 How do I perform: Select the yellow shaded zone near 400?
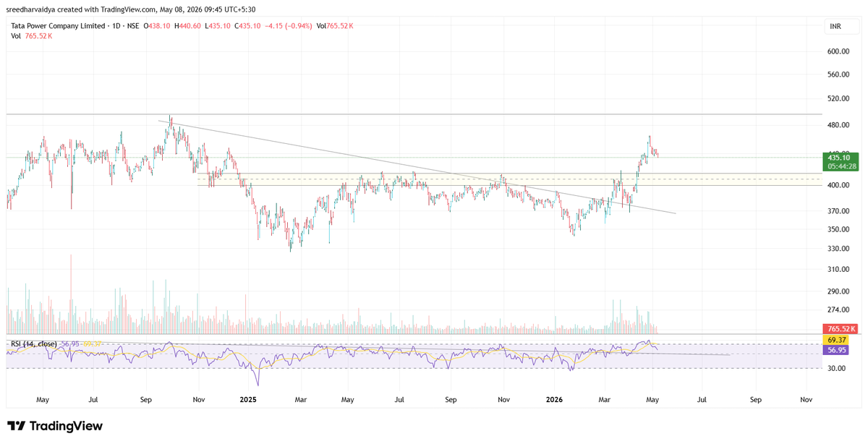tap(510, 179)
